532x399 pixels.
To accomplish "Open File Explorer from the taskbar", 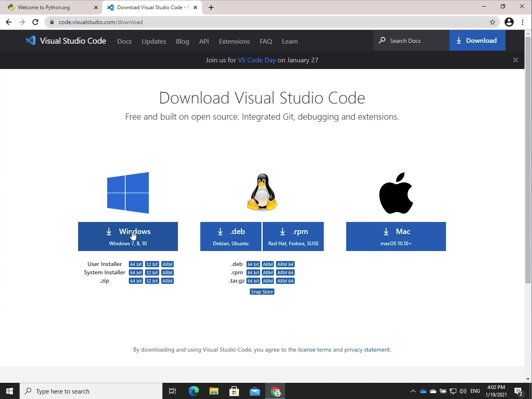I will (214, 391).
